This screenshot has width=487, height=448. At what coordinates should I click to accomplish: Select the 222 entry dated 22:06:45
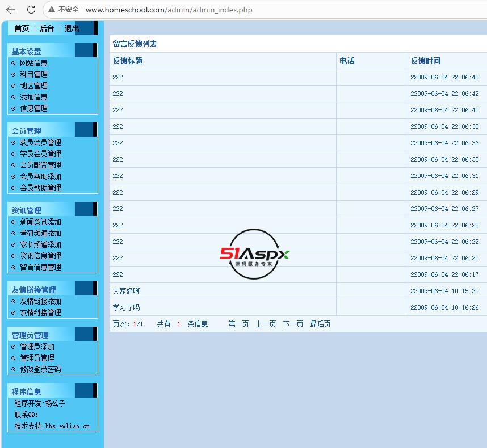tap(117, 77)
